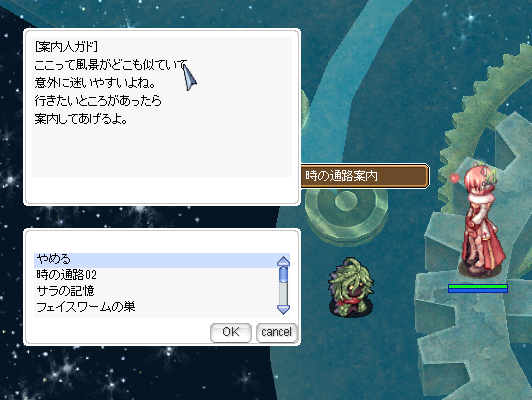Pick the サラの記憶 destination
Image resolution: width=532 pixels, height=400 pixels.
point(65,291)
